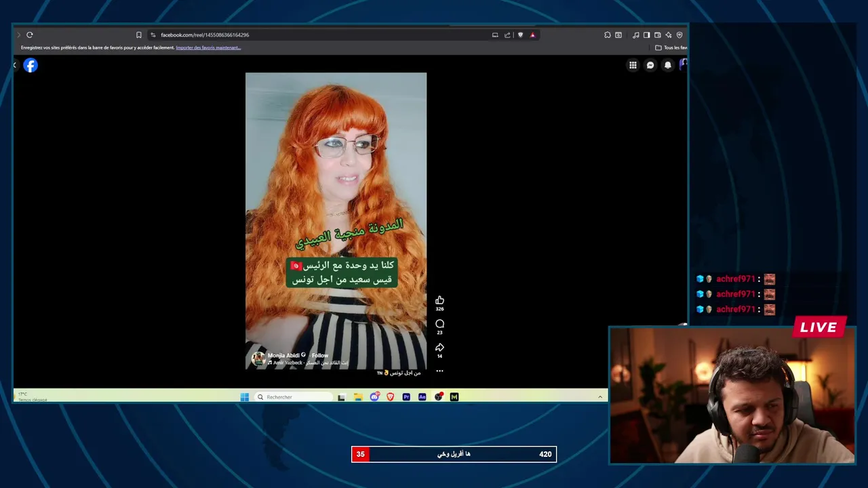Click the Rechercher taskbar search box

[x=294, y=397]
